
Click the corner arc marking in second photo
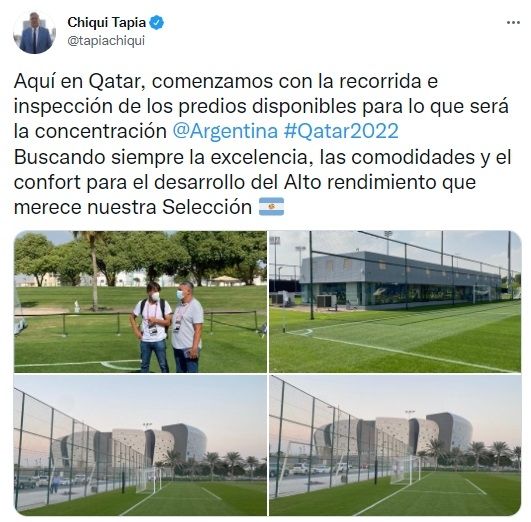coord(300,332)
